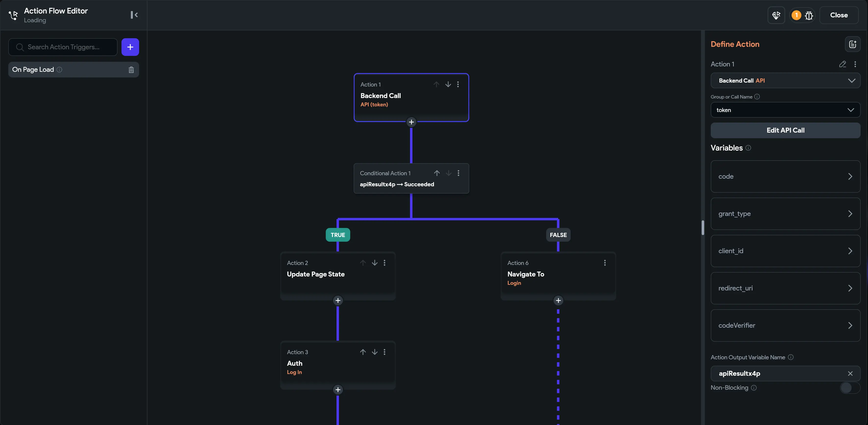This screenshot has height=425, width=868.
Task: Open the three-dot menu on Action 6
Action: [605, 263]
